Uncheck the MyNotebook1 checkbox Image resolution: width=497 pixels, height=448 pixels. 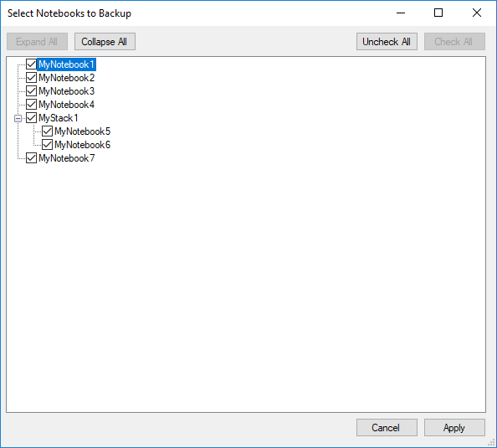click(x=31, y=64)
